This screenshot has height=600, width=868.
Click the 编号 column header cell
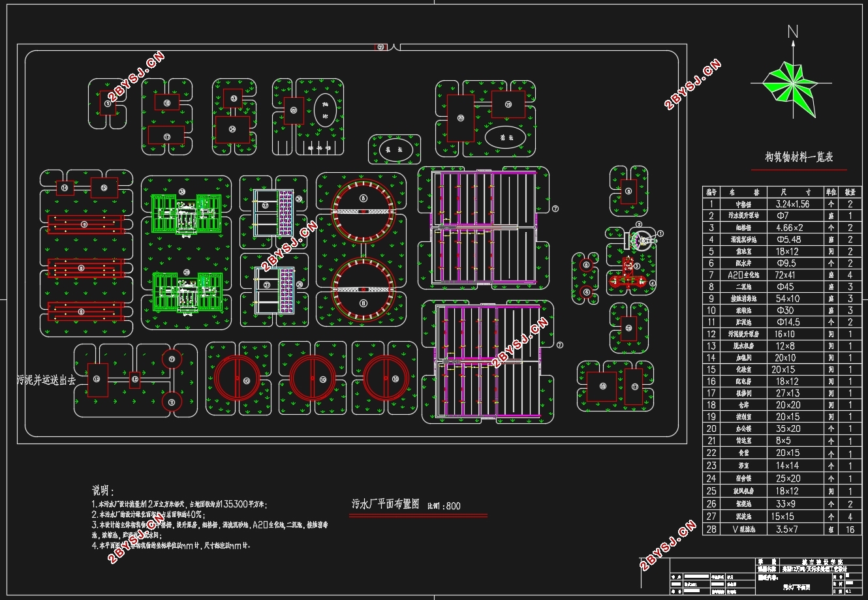(x=711, y=192)
